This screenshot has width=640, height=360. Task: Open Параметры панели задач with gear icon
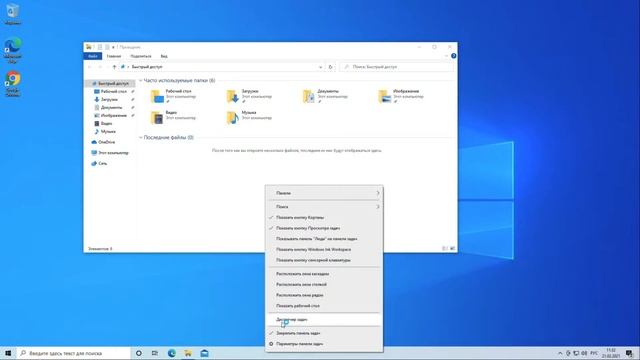pos(324,344)
